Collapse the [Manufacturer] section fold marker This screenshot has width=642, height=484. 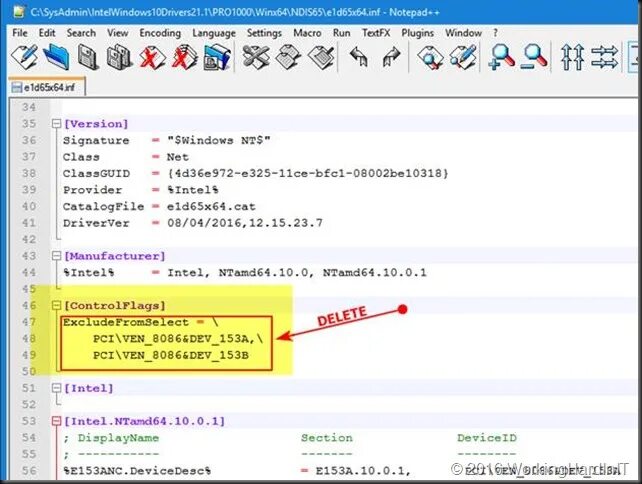pos(56,256)
